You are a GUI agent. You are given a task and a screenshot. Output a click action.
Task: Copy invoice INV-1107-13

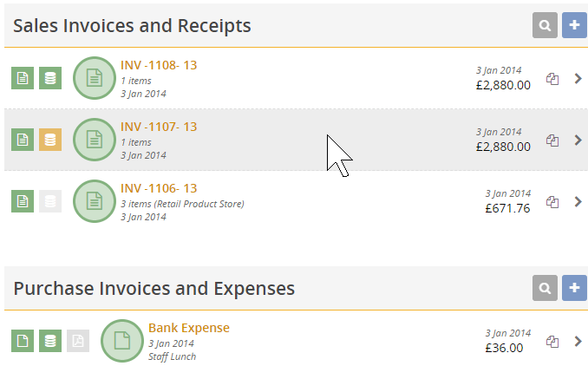[552, 141]
